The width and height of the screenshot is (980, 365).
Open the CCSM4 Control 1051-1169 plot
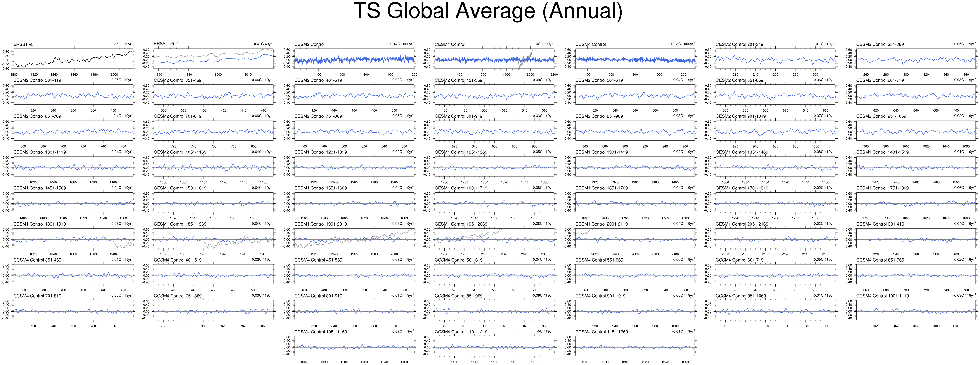(x=354, y=346)
